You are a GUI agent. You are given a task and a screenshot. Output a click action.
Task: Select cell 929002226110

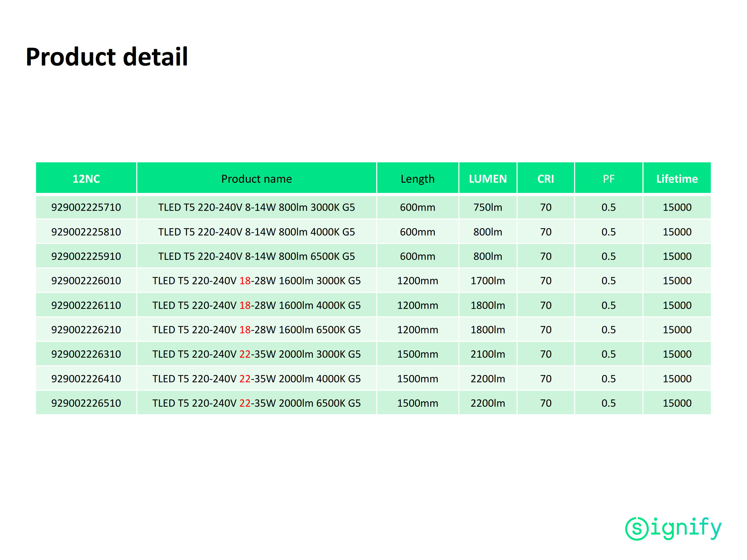point(86,305)
